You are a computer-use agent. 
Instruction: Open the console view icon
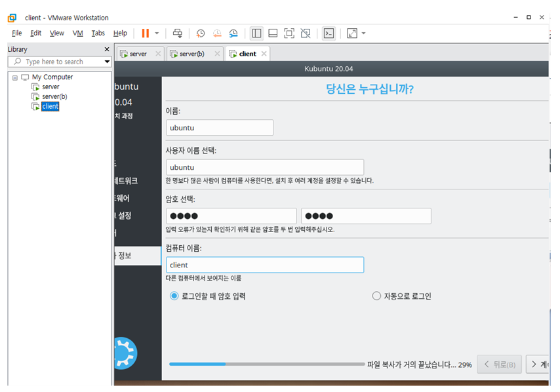point(329,33)
